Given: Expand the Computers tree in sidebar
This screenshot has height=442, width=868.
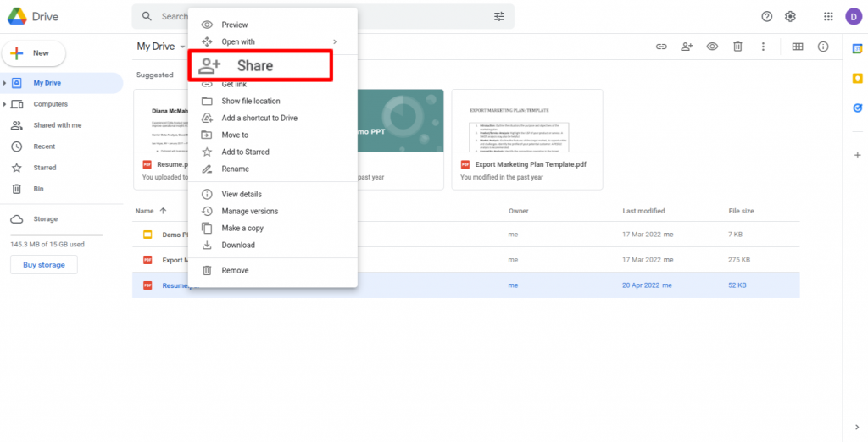Looking at the screenshot, I should (5, 104).
